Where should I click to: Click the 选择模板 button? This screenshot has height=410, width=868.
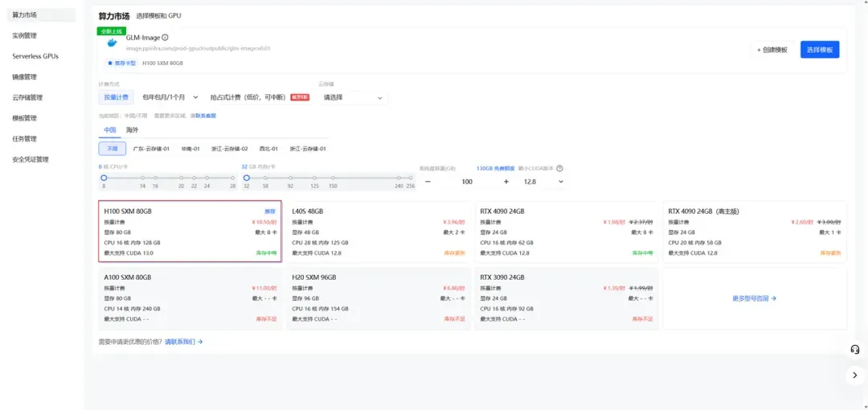[x=819, y=50]
